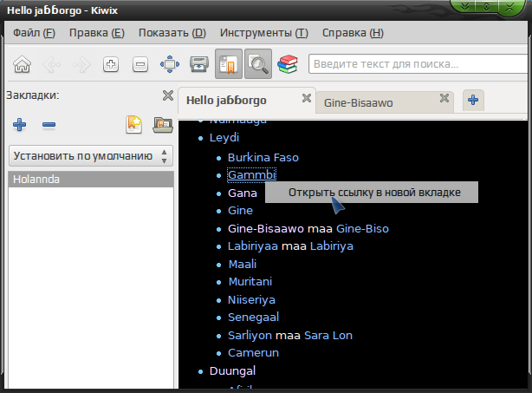This screenshot has width=532, height=393.
Task: Open the library books icon
Action: click(x=288, y=64)
